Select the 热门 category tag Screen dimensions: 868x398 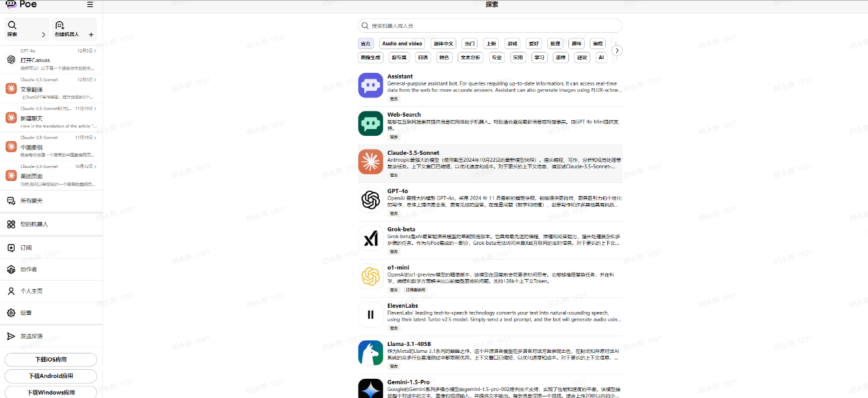point(469,43)
